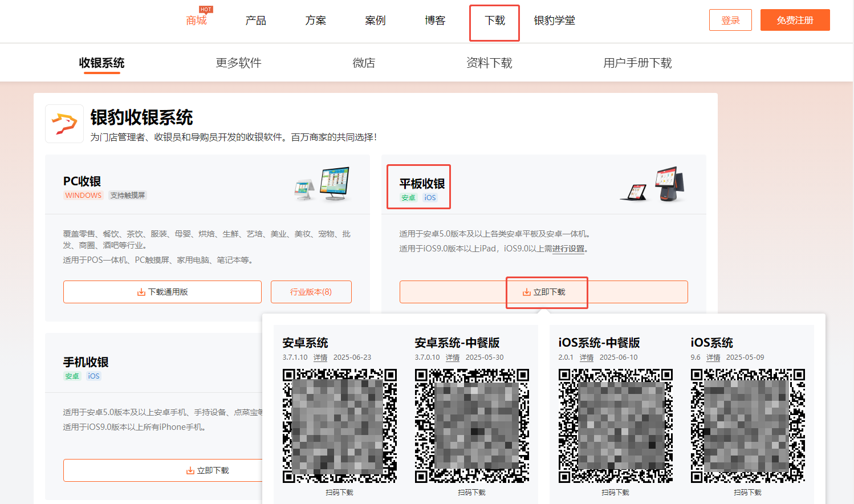Click the date 2025-05-30
This screenshot has height=504, width=854.
pyautogui.click(x=485, y=357)
